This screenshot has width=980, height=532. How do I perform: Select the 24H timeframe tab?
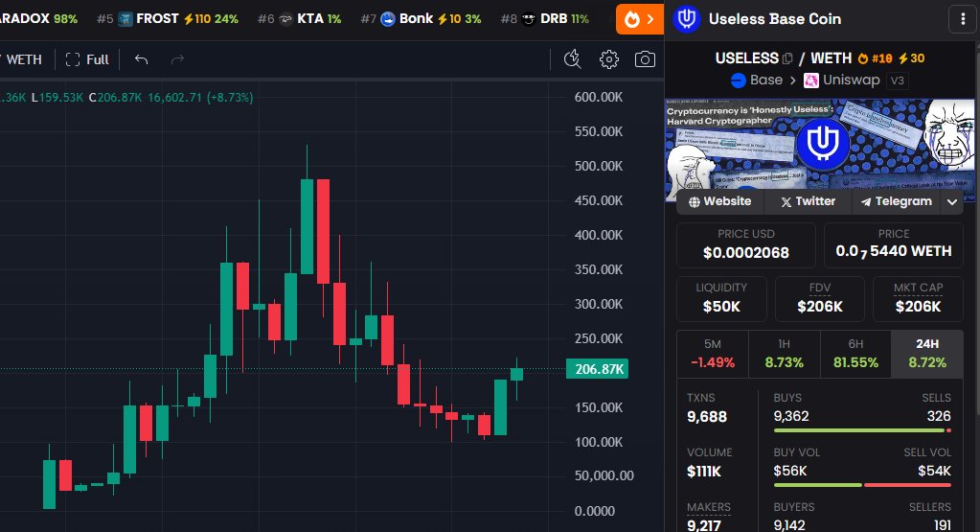coord(927,354)
